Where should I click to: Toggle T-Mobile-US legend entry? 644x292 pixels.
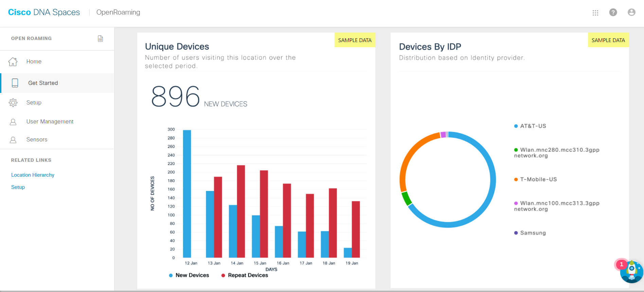[x=536, y=179]
